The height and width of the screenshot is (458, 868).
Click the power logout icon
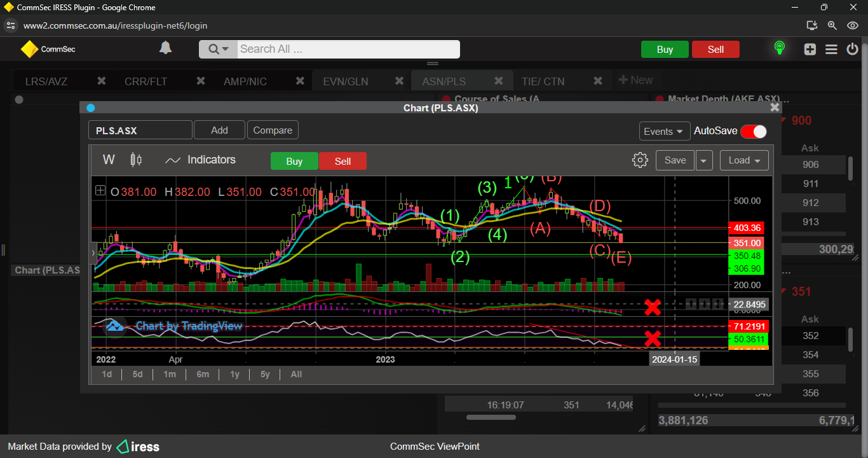pyautogui.click(x=853, y=49)
